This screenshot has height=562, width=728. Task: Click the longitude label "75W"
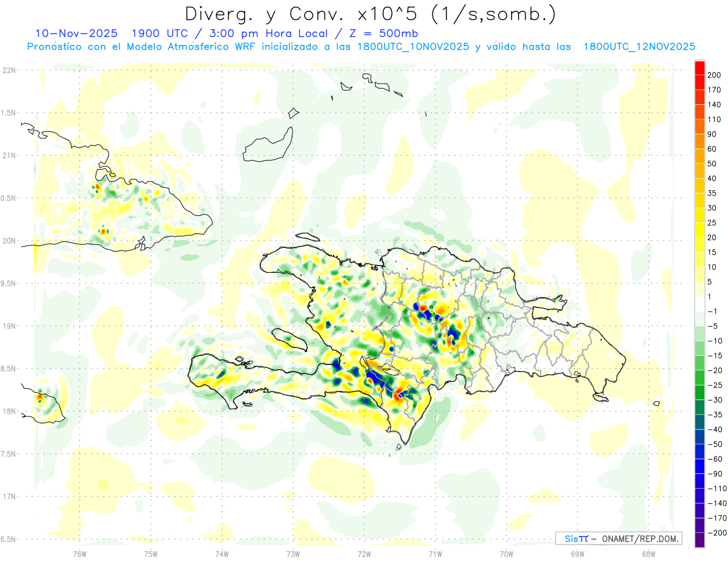151,554
